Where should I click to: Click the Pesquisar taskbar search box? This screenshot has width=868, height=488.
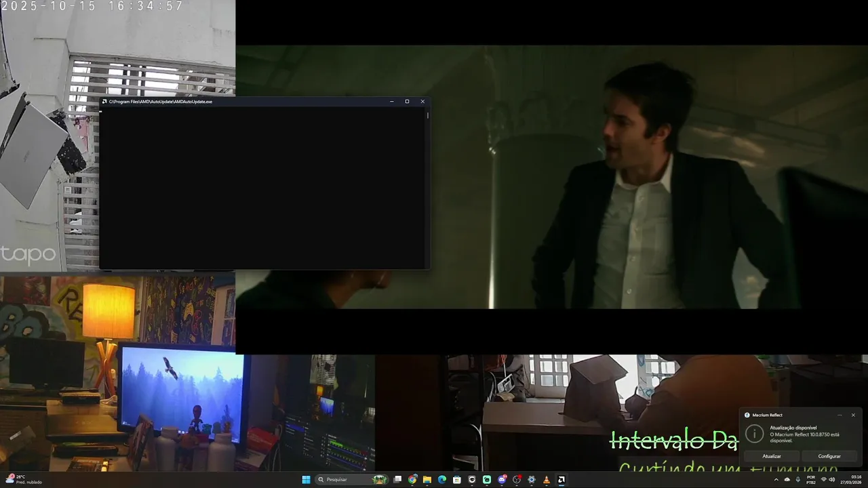click(x=352, y=480)
